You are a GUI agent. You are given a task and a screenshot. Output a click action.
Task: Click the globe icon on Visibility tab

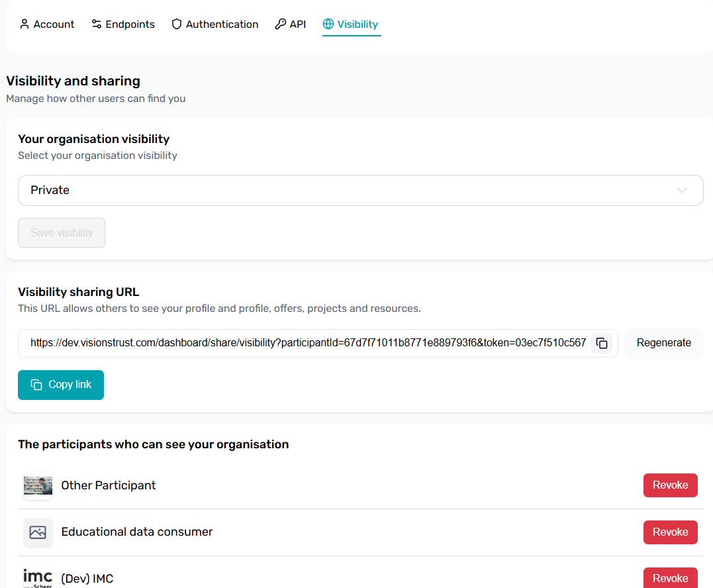click(328, 24)
